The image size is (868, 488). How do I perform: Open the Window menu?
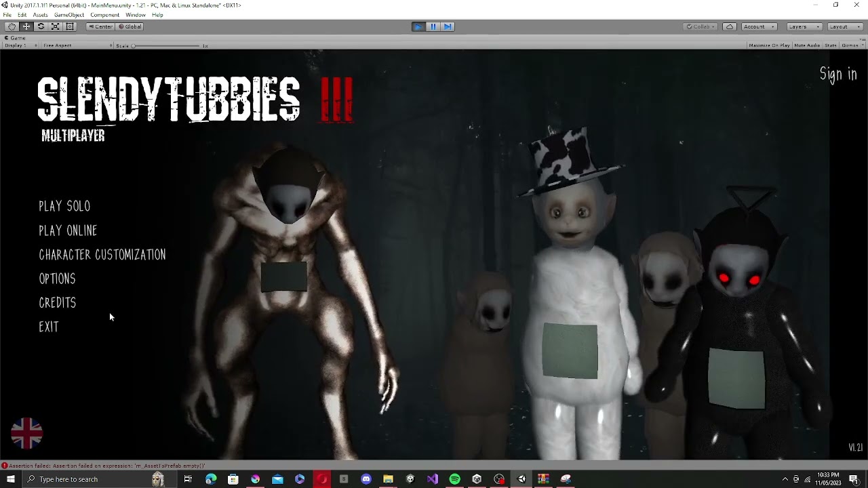pos(136,15)
